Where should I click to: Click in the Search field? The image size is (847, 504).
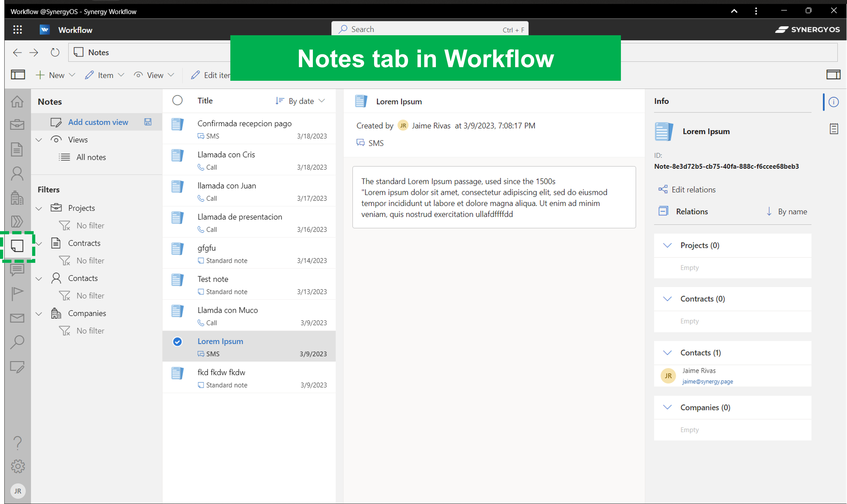tap(429, 29)
